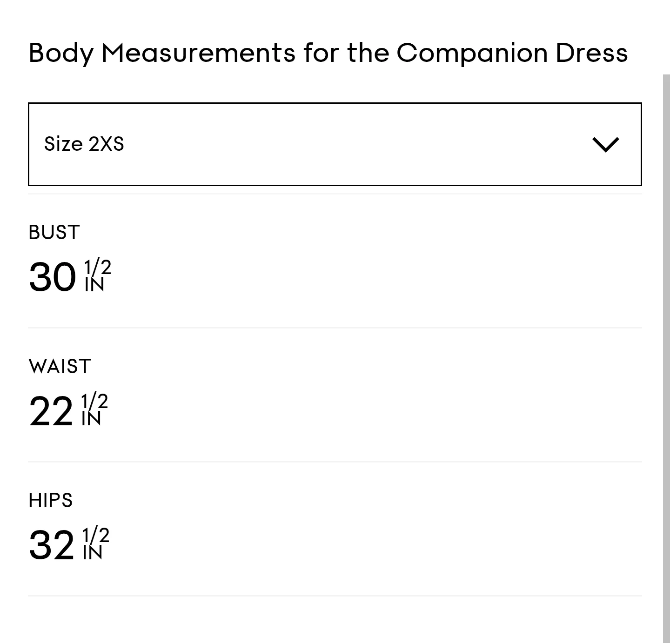Screen dimensions: 670x644
Task: Open the Size 2XS dropdown
Action: pyautogui.click(x=335, y=144)
